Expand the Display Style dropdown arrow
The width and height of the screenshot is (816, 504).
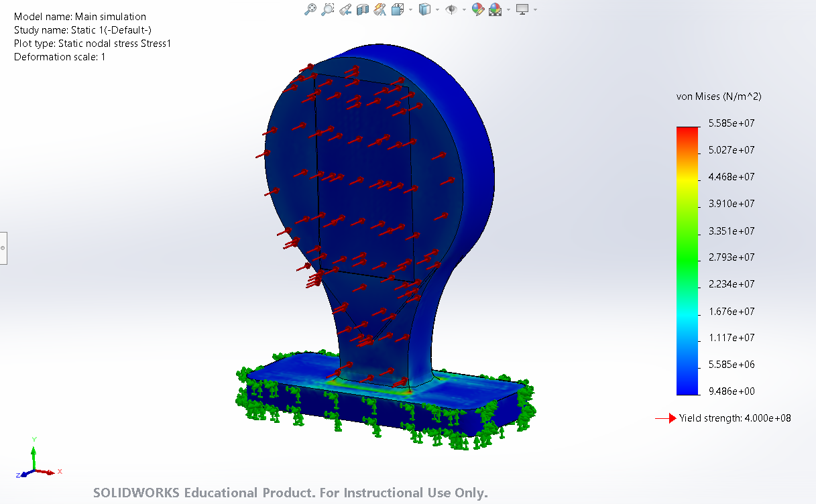[x=436, y=9]
